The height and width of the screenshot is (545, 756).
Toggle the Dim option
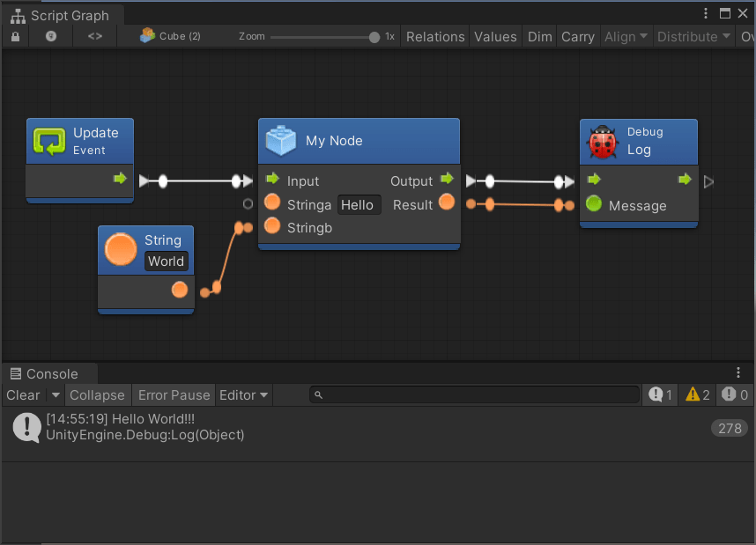(x=539, y=36)
